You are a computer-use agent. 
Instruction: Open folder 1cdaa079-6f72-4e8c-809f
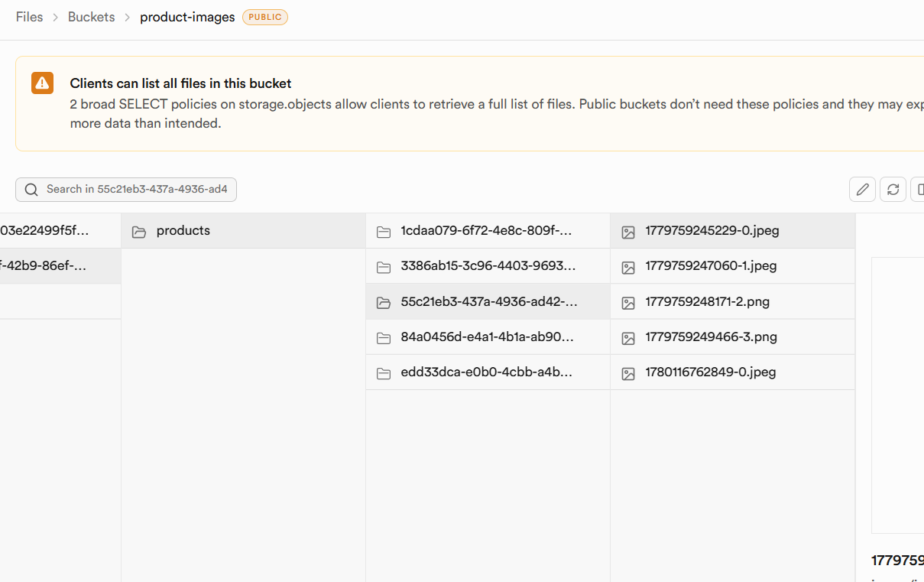point(488,231)
